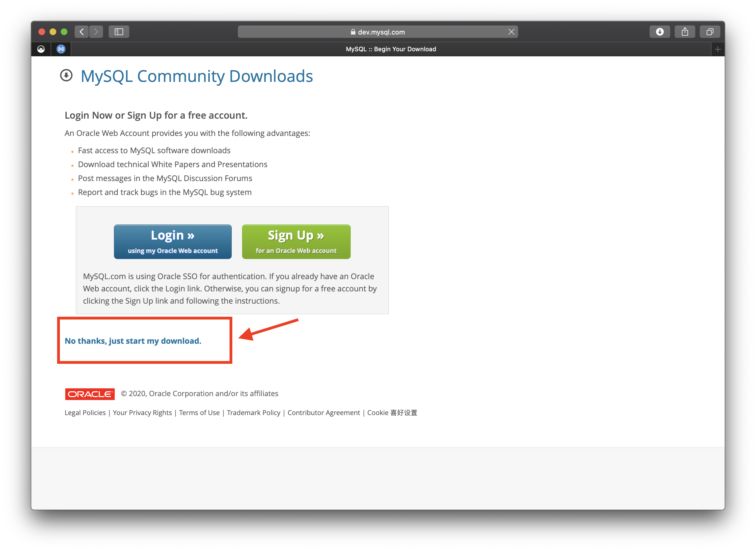Click the '© 2020, Oracle Corporation' copyright text
756x551 pixels.
[x=199, y=394]
